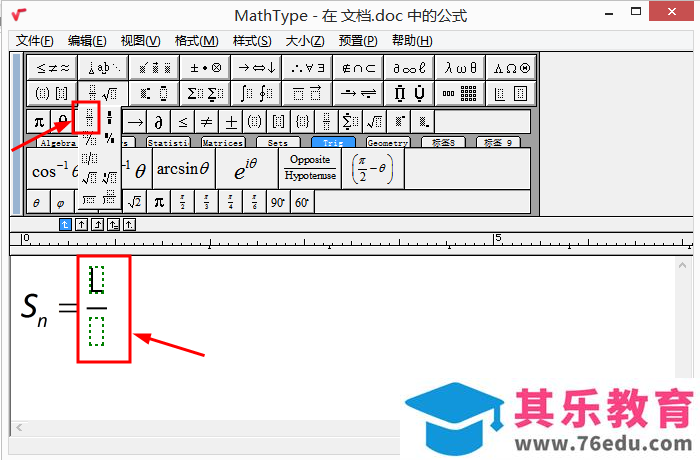Open the relational symbols palette (≤≠≈)
The height and width of the screenshot is (460, 700).
tap(52, 67)
